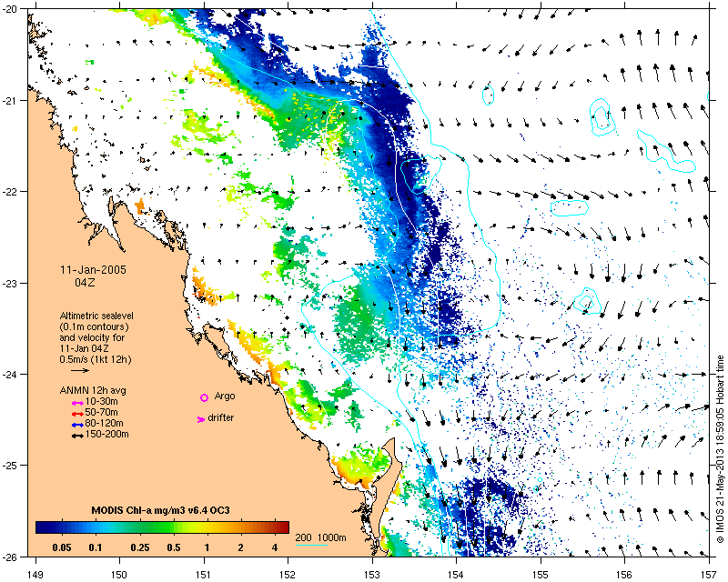The image size is (728, 582).
Task: Click the '0.5m/s (1kt 12h)' caption
Action: point(96,359)
